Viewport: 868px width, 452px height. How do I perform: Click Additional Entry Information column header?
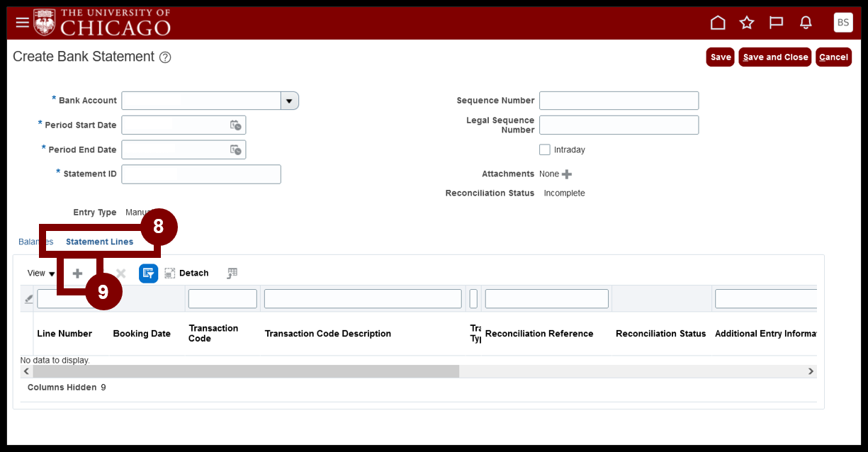(766, 334)
